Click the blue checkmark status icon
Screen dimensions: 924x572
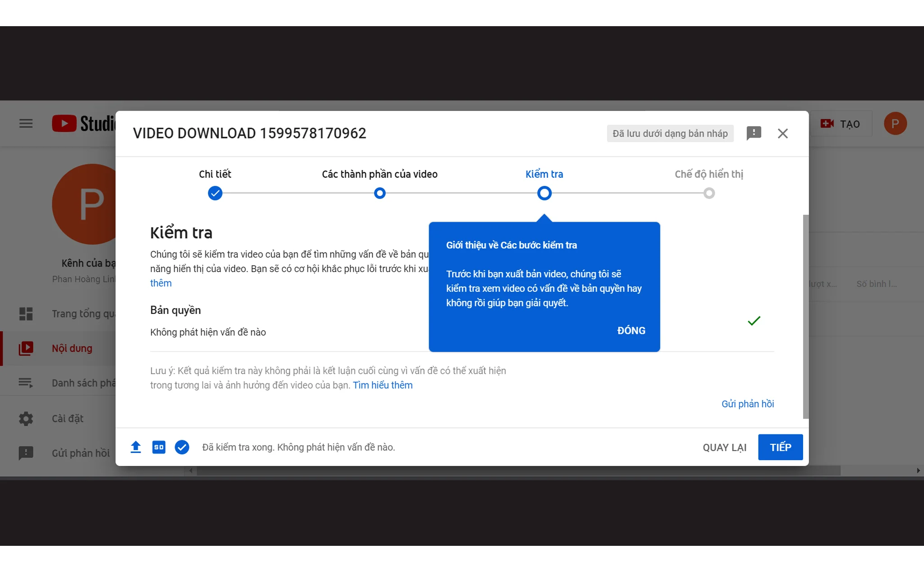[x=182, y=447]
